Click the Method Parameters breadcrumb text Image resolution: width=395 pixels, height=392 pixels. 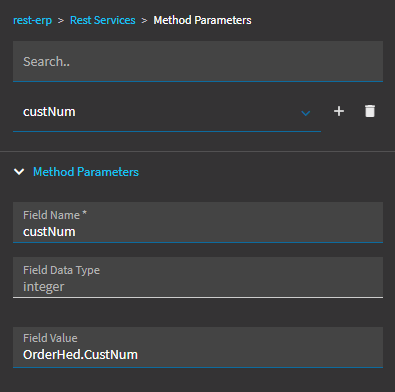click(202, 20)
